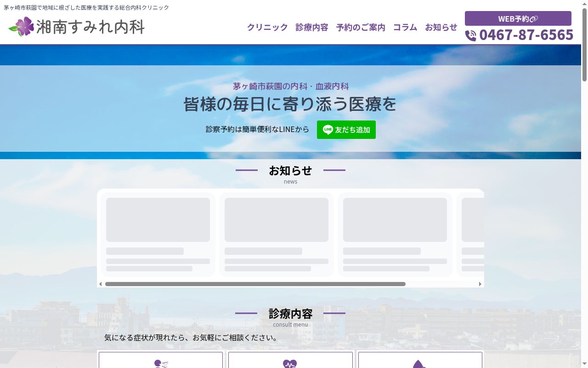The image size is (588, 368).
Task: Click the first news placeholder card
Action: [x=158, y=235]
